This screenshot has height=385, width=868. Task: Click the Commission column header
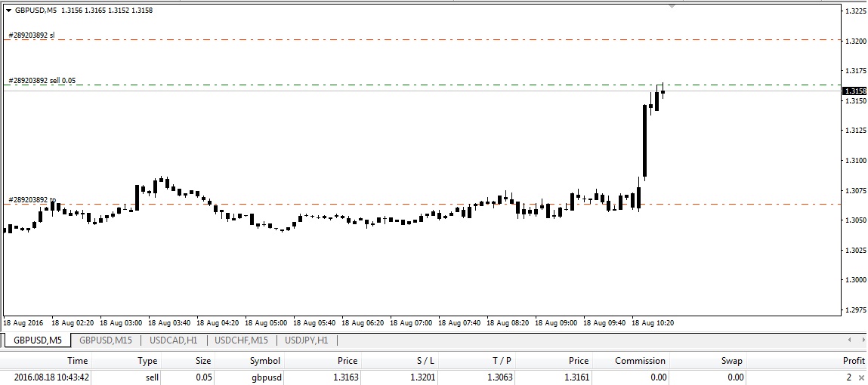click(x=640, y=361)
